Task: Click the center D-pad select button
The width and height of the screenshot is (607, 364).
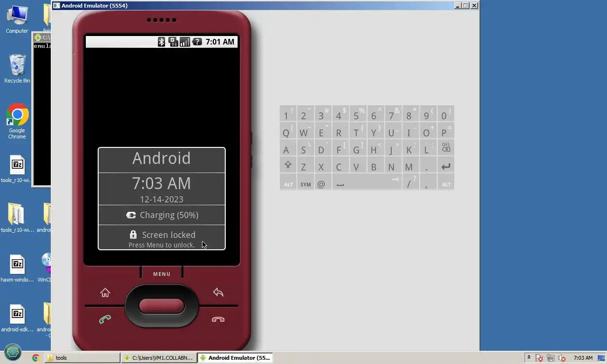Action: [x=162, y=306]
